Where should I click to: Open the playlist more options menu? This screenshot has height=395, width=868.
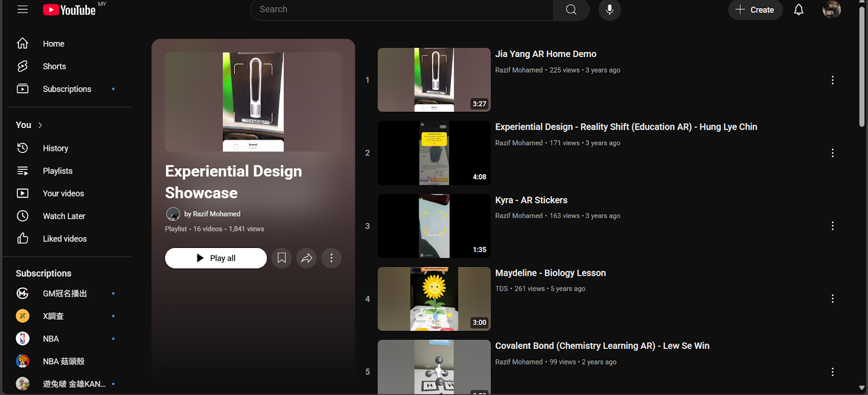tap(331, 258)
